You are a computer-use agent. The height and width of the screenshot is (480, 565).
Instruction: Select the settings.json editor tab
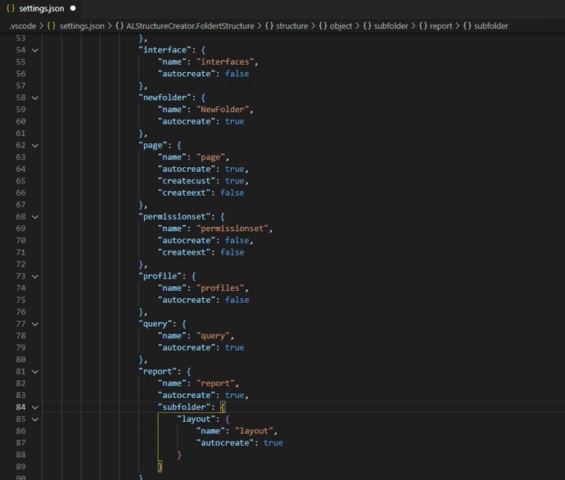click(41, 9)
